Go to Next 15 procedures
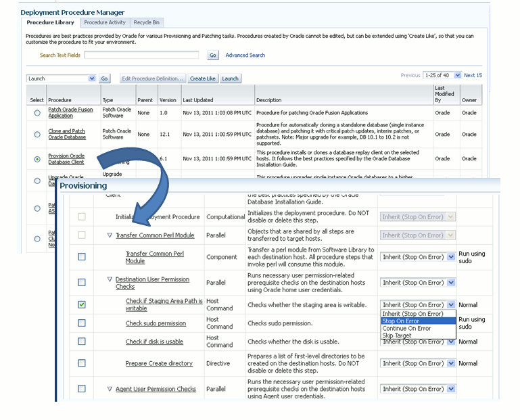520x420 pixels. click(473, 75)
